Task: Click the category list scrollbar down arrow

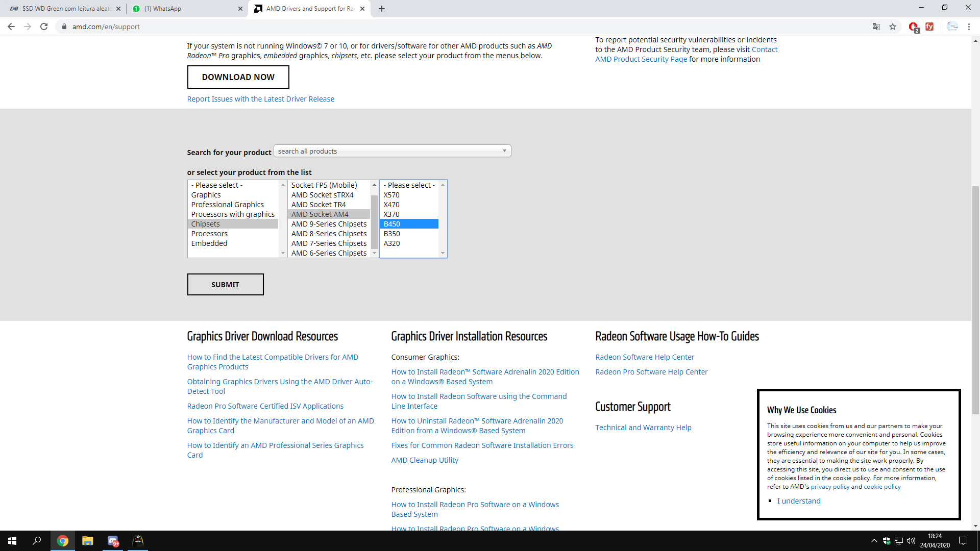Action: (283, 253)
